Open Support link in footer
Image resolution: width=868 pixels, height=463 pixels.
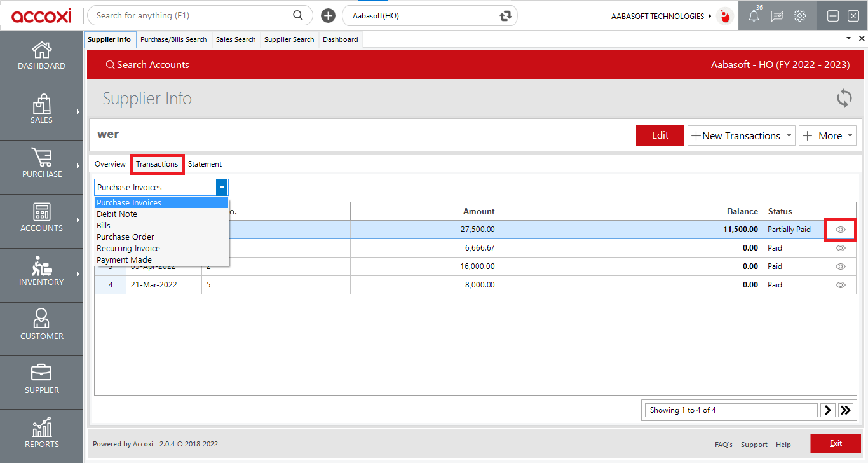[x=754, y=445]
